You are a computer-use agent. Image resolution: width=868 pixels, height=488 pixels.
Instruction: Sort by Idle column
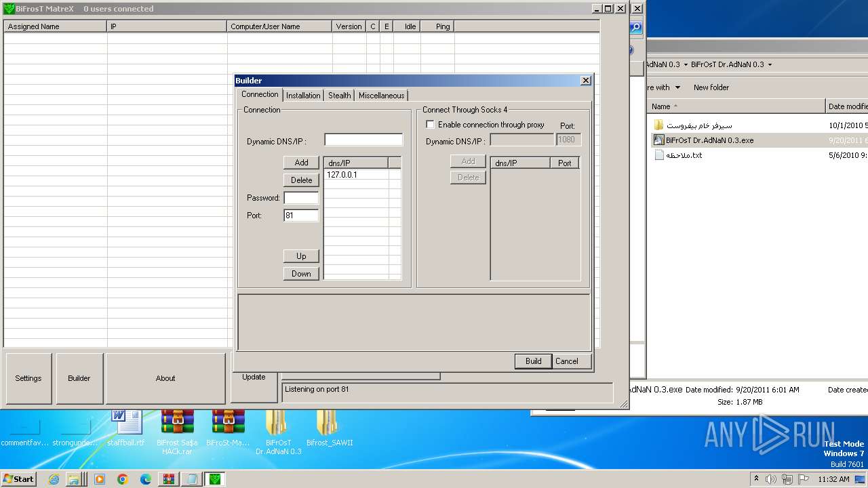pyautogui.click(x=407, y=26)
